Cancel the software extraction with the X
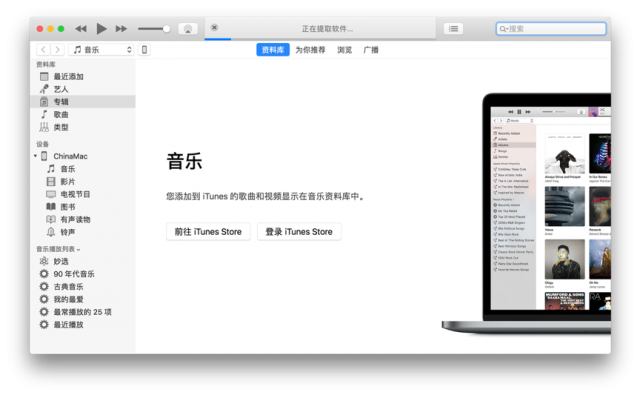 click(x=214, y=27)
